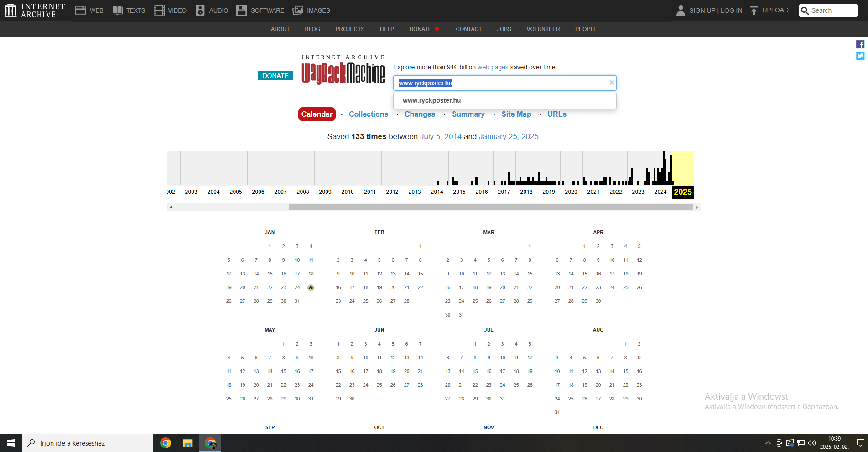This screenshot has height=452, width=868.
Task: Open the Projects menu item
Action: click(350, 29)
